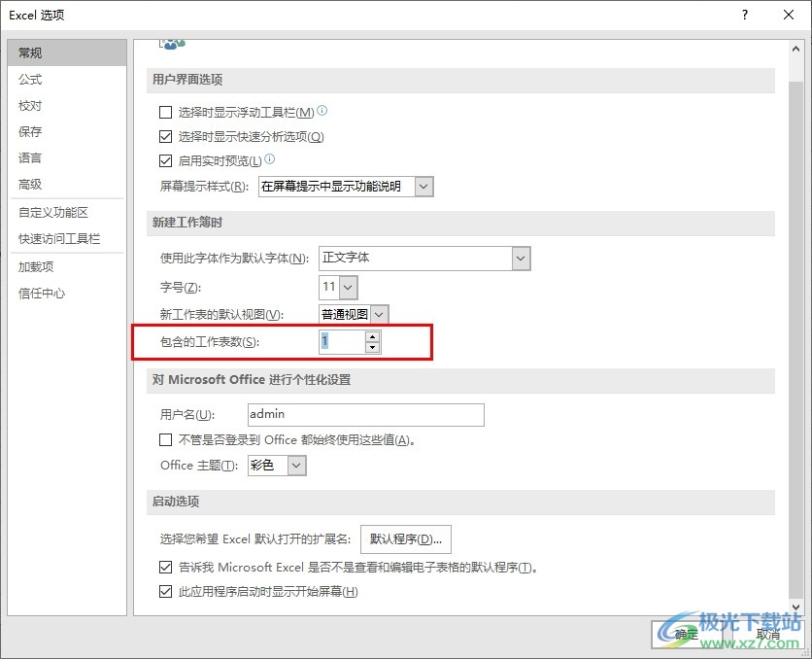The width and height of the screenshot is (812, 659).
Task: Toggle the 启用实时预览 checkbox
Action: (x=166, y=160)
